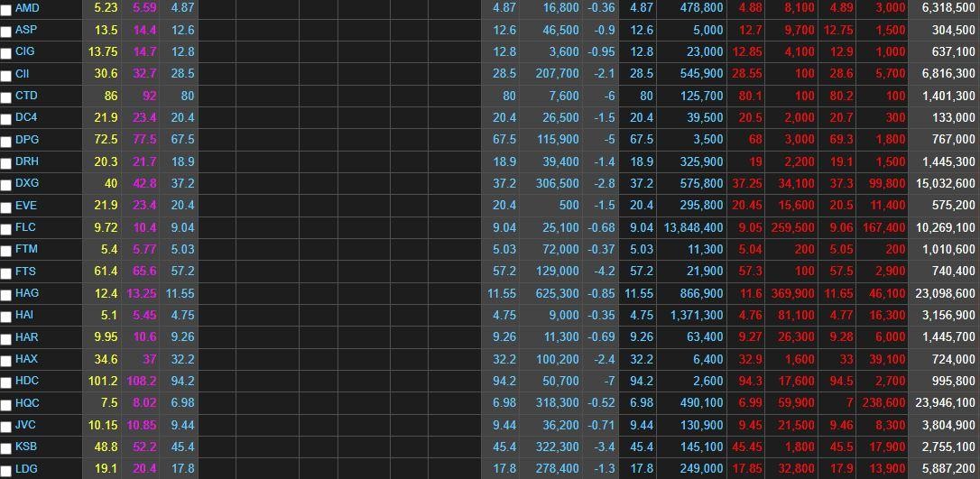Enable the checkbox for FLC
This screenshot has width=980, height=479.
(6, 228)
